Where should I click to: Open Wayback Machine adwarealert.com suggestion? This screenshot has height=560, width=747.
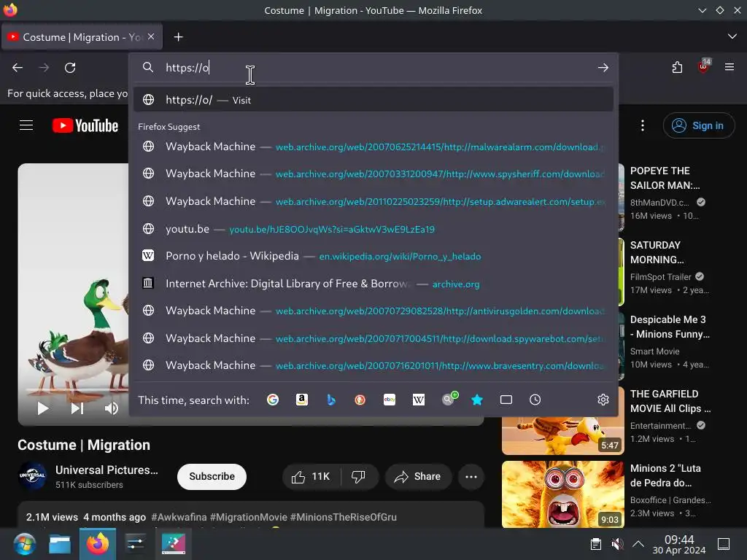coord(373,201)
